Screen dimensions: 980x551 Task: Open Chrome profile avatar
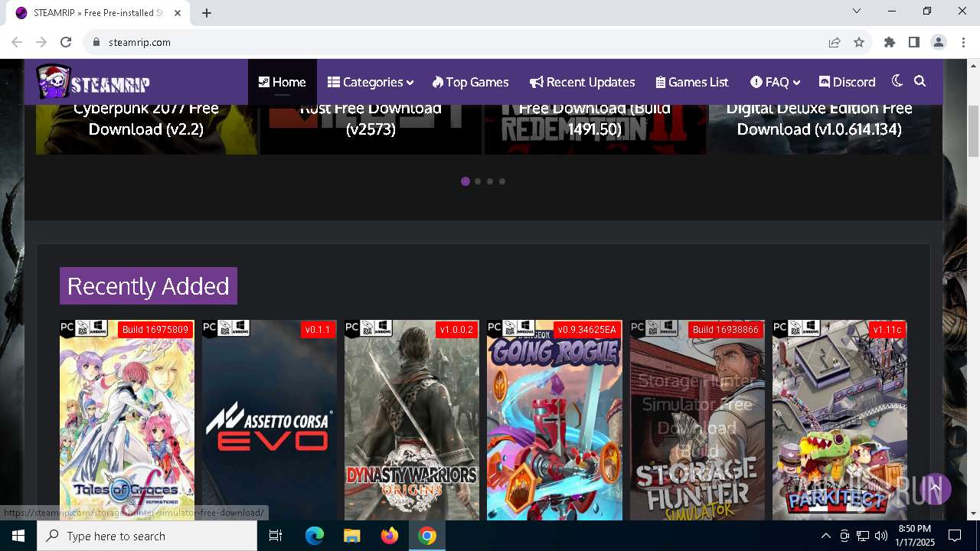click(x=939, y=42)
